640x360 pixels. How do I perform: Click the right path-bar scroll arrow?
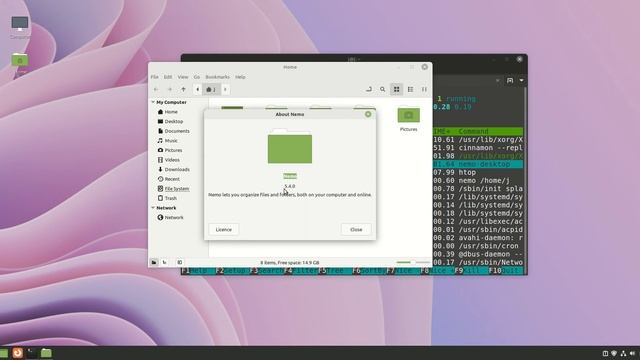click(x=225, y=89)
